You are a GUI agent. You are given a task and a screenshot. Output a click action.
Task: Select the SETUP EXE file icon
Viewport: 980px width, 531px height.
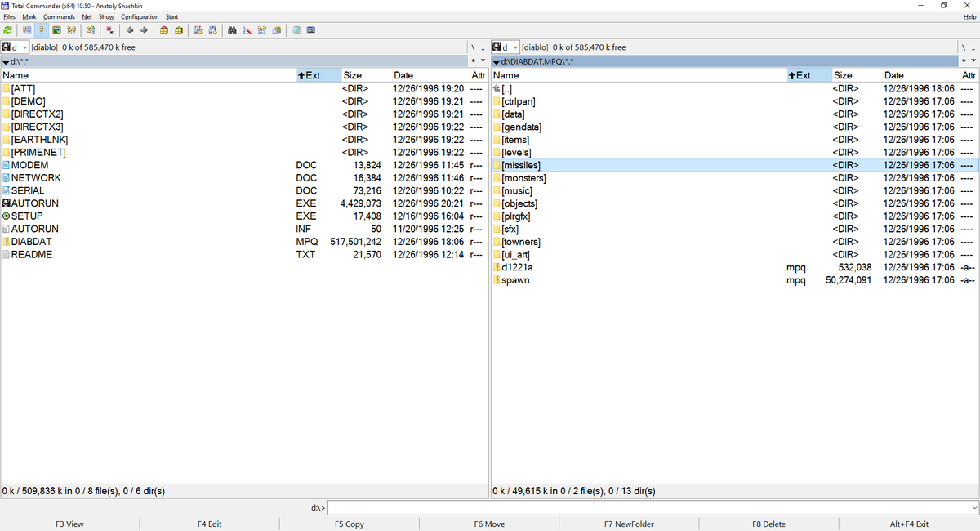point(6,216)
